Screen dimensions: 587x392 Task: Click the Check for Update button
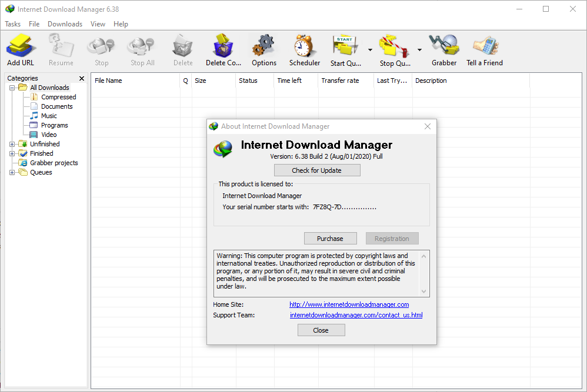(317, 170)
